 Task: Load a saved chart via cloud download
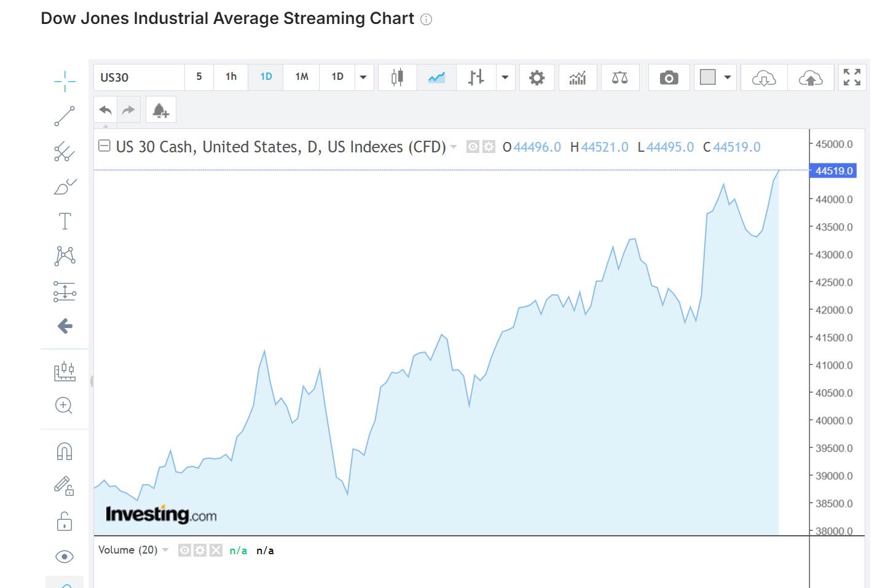tap(764, 77)
